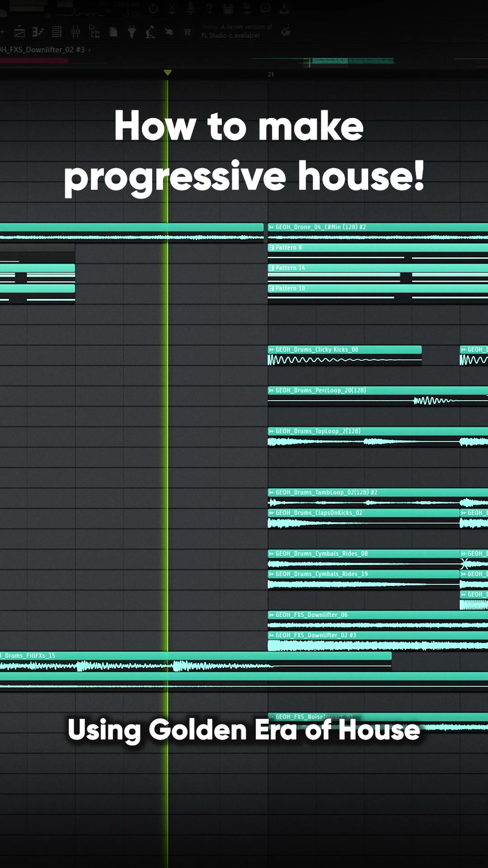The image size is (488, 868).
Task: Select the GEOH_Drums_ClapsOnKicks_02 clip
Action: pyautogui.click(x=364, y=518)
